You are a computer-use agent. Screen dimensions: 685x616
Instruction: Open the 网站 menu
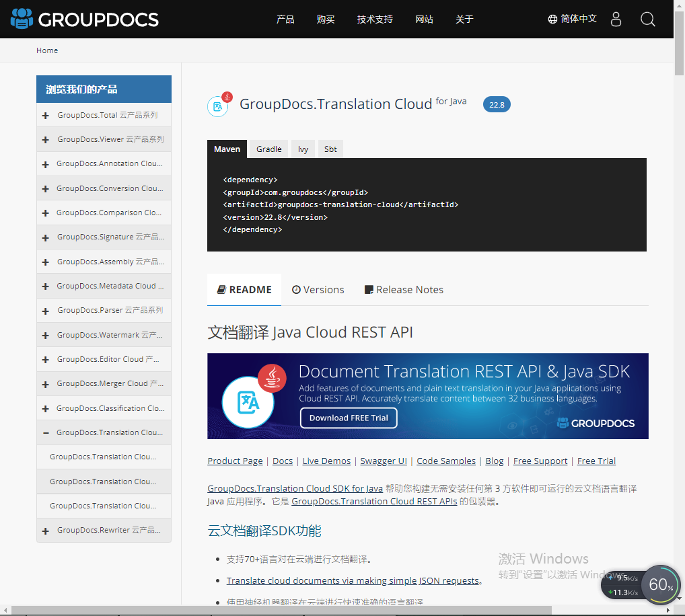coord(424,20)
